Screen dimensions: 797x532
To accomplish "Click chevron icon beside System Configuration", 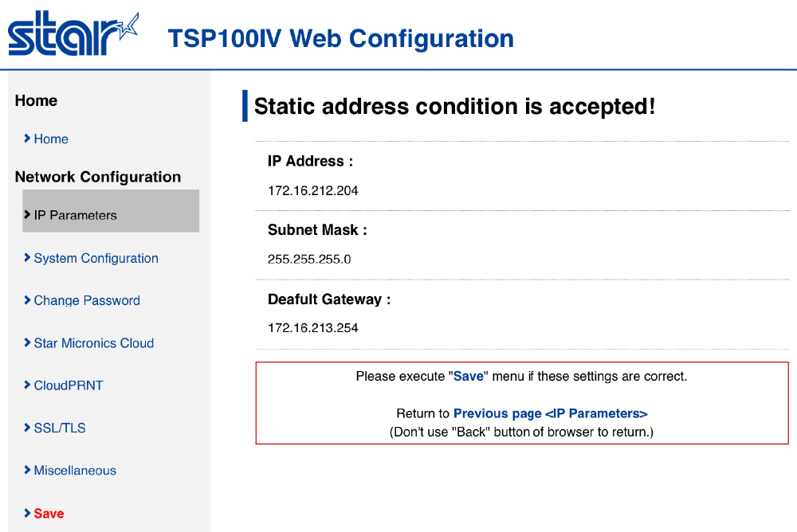I will [28, 258].
